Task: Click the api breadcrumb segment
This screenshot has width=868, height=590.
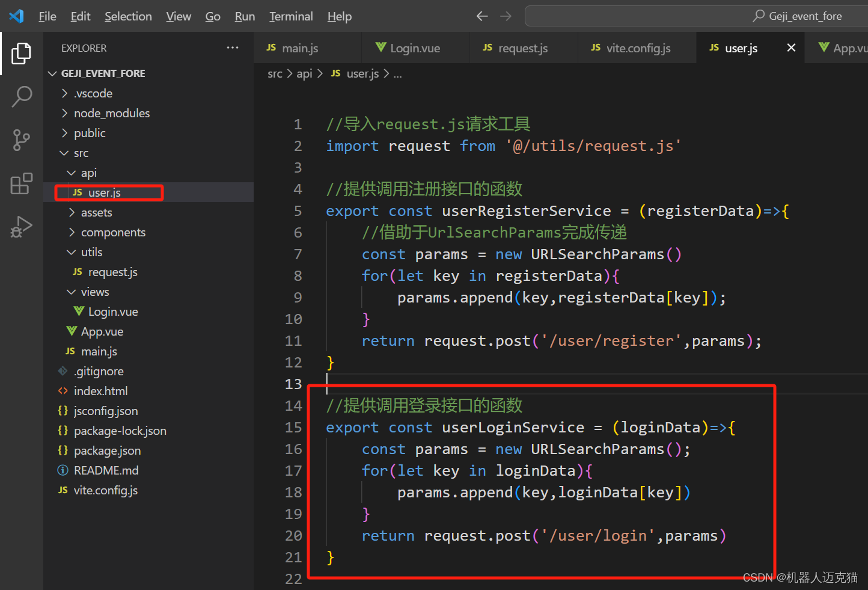Action: [305, 73]
